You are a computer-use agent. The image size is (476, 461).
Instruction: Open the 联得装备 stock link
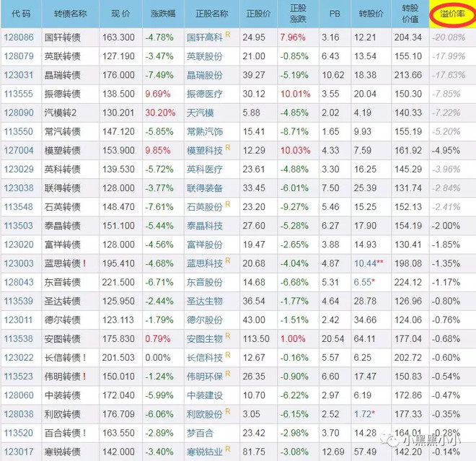click(x=205, y=188)
